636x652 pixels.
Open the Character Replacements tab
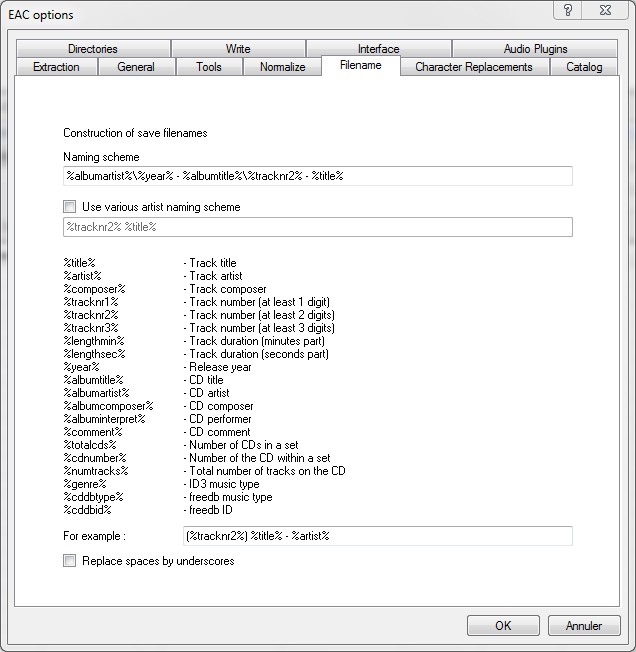475,67
